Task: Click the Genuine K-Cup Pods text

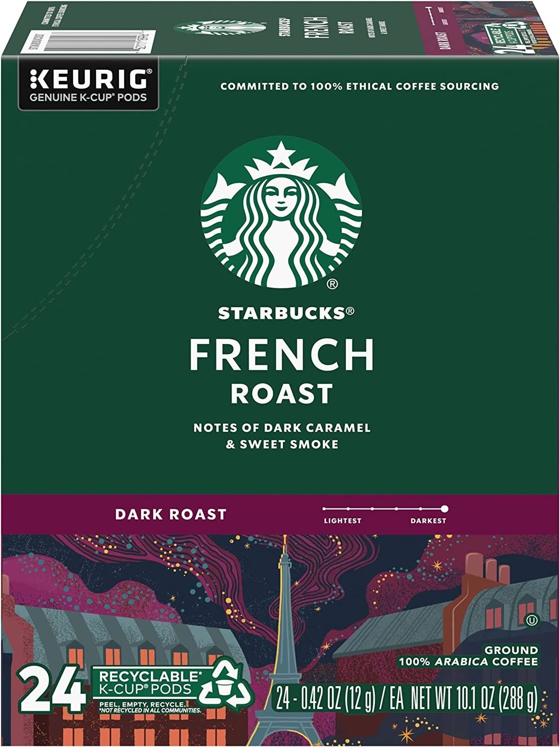Action: coord(89,98)
